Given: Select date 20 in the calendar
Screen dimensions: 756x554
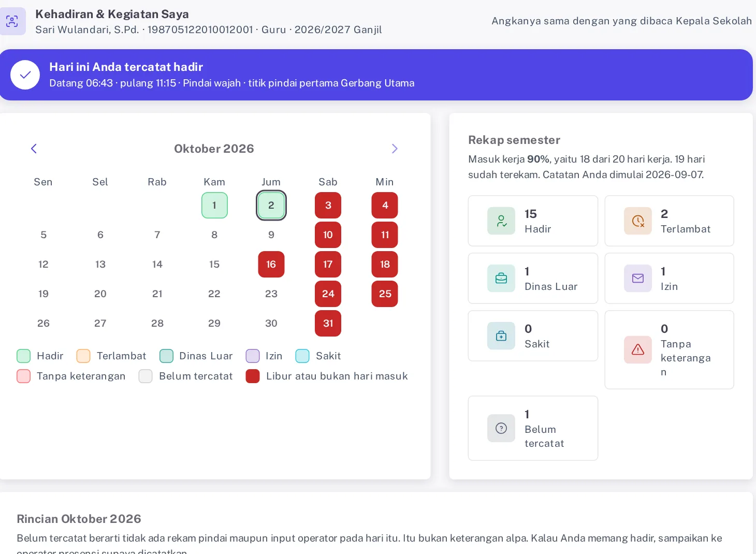Looking at the screenshot, I should 100,294.
